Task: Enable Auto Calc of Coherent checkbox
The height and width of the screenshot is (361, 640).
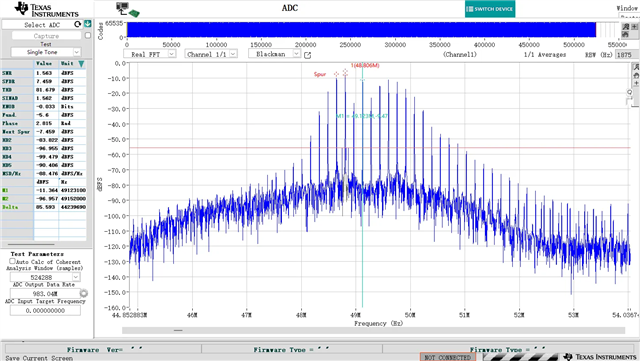Action: point(12,261)
